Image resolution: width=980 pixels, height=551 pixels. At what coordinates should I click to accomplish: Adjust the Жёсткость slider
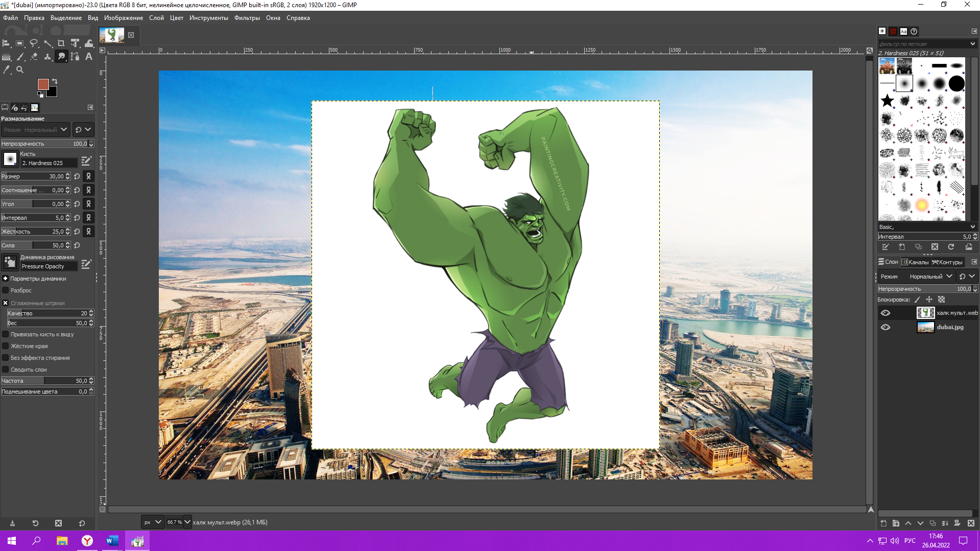tap(36, 232)
